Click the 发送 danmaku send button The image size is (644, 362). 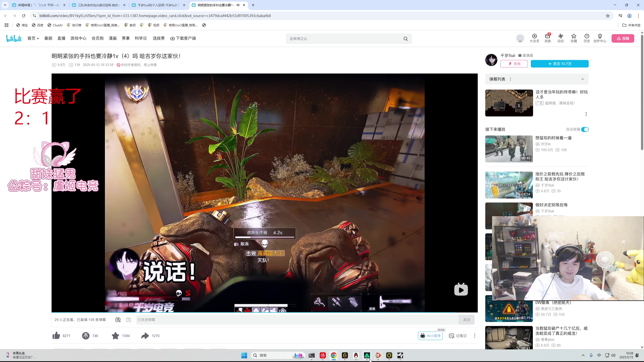coord(467,320)
